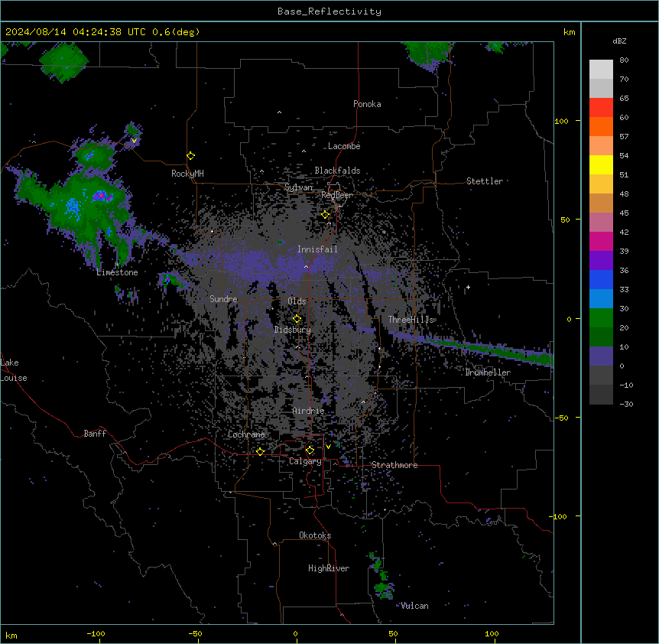
Task: Select the yellow diamond just above Calgary label
Action: [310, 450]
